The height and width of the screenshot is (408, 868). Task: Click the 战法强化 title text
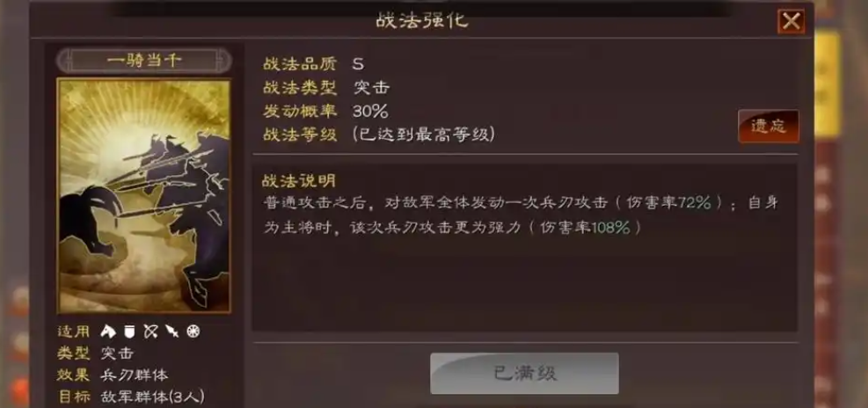click(422, 21)
